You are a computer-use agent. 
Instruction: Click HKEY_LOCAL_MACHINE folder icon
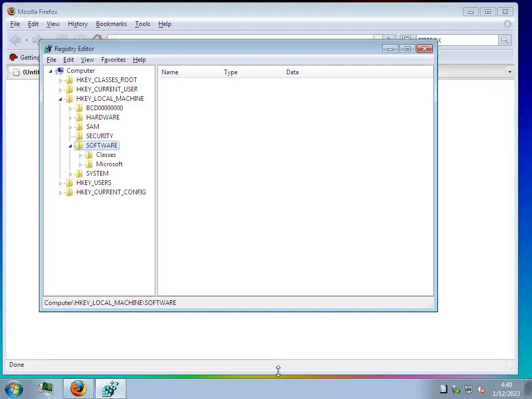(x=69, y=98)
